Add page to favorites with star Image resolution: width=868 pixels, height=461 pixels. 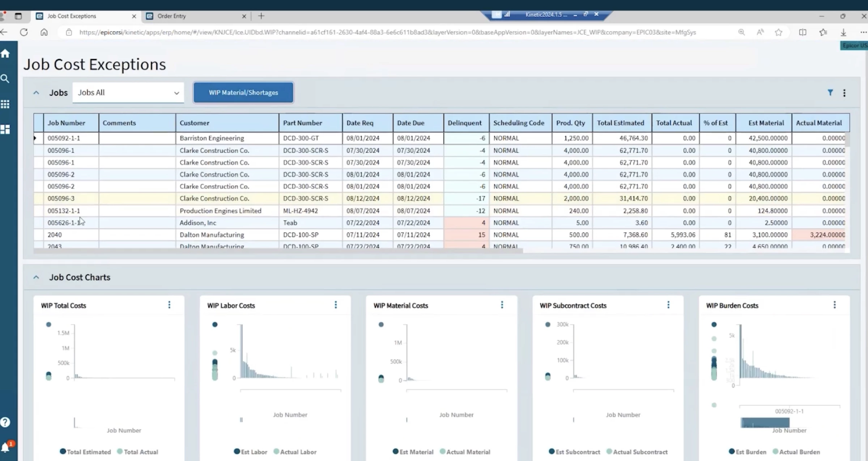coord(779,32)
